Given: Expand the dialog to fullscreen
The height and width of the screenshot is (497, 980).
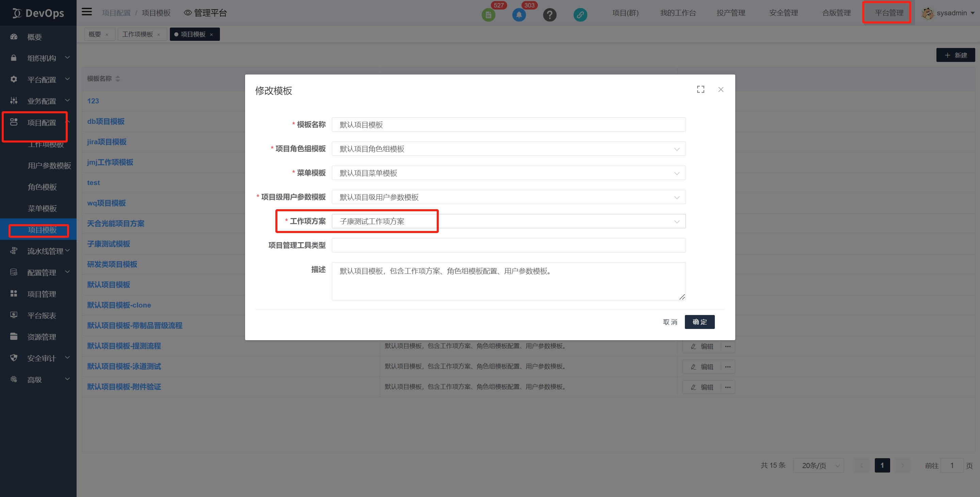Looking at the screenshot, I should (701, 89).
